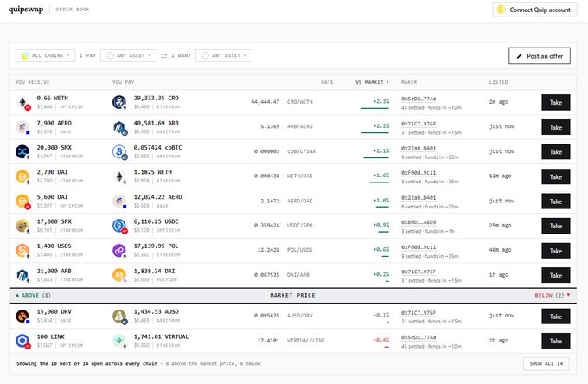Go to quipswap home logo

click(x=26, y=9)
